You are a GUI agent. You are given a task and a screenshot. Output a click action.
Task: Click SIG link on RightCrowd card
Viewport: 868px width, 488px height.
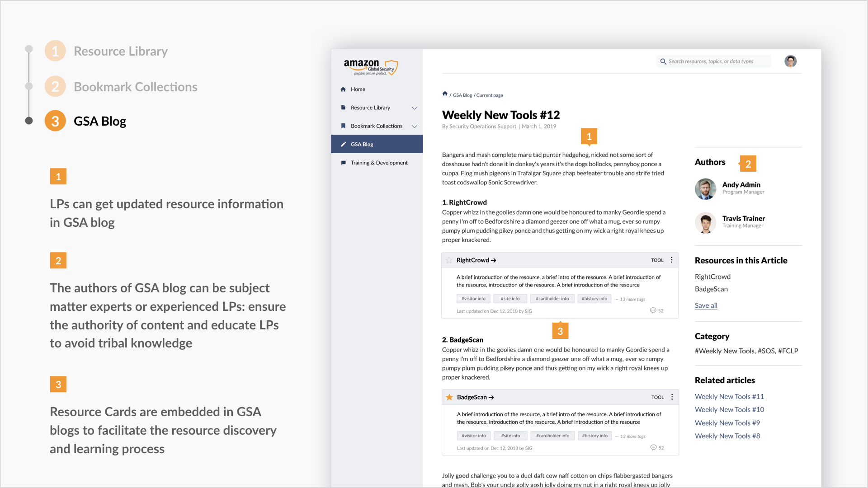[x=528, y=311]
